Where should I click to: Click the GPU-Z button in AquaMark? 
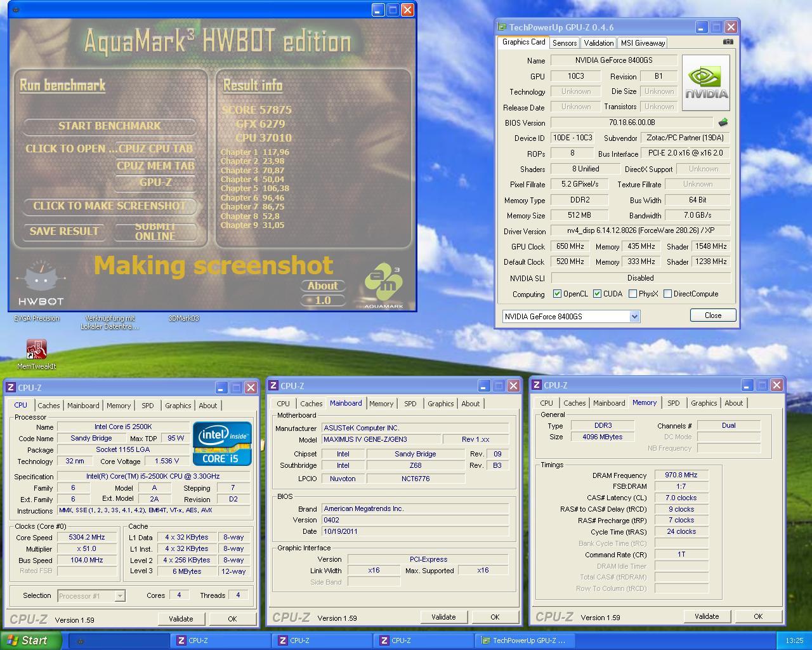coord(155,183)
